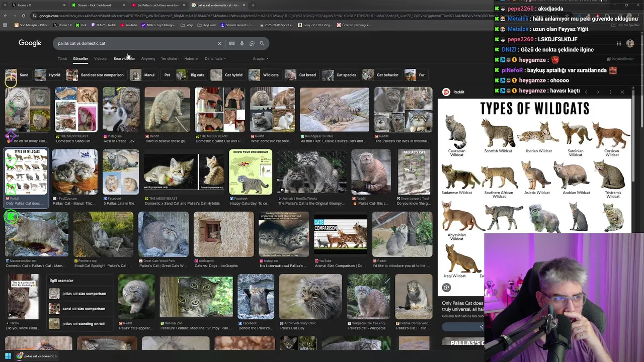Reload the page with the refresh icon
Viewport: 644px width, 362px height.
point(23,16)
